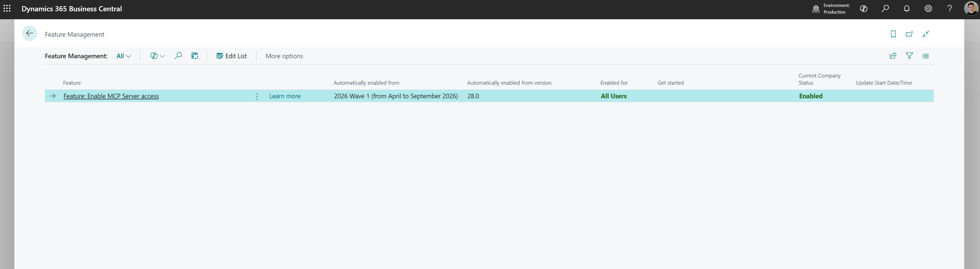Click the share icon in the list toolbar

pos(893,56)
